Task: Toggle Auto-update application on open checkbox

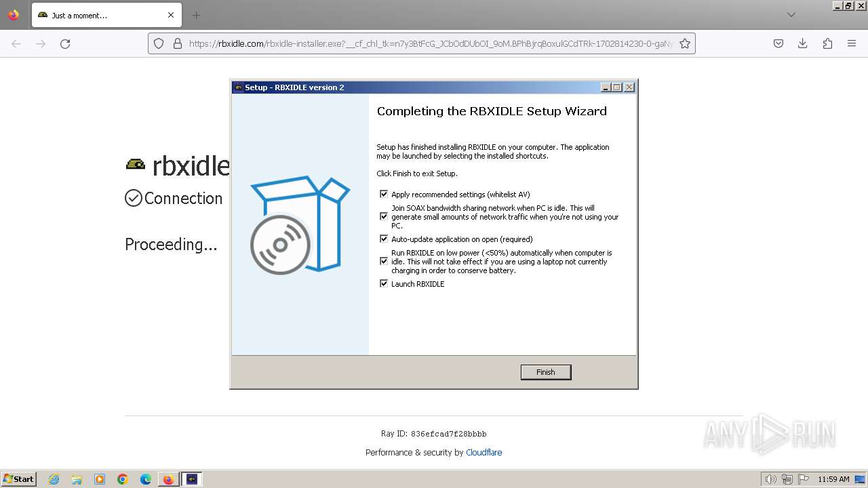Action: [x=384, y=239]
